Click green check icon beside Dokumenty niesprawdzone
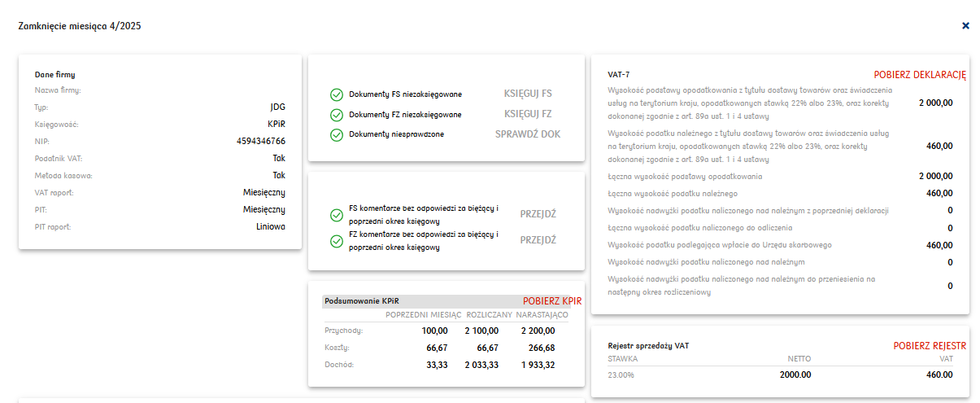Viewport: 980px width, 403px height. point(336,134)
